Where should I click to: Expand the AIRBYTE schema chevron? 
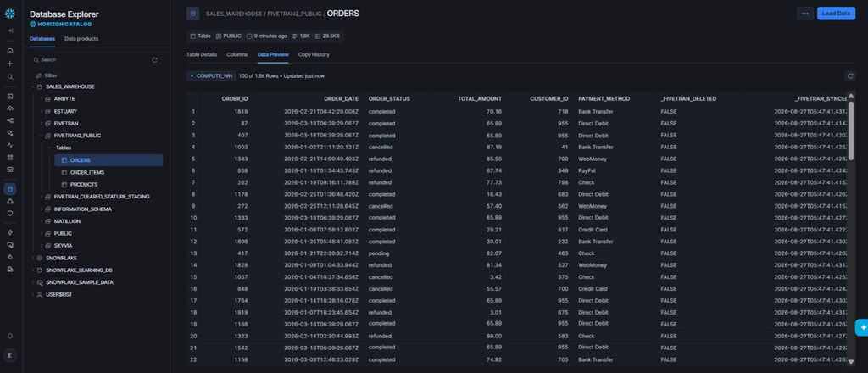41,98
